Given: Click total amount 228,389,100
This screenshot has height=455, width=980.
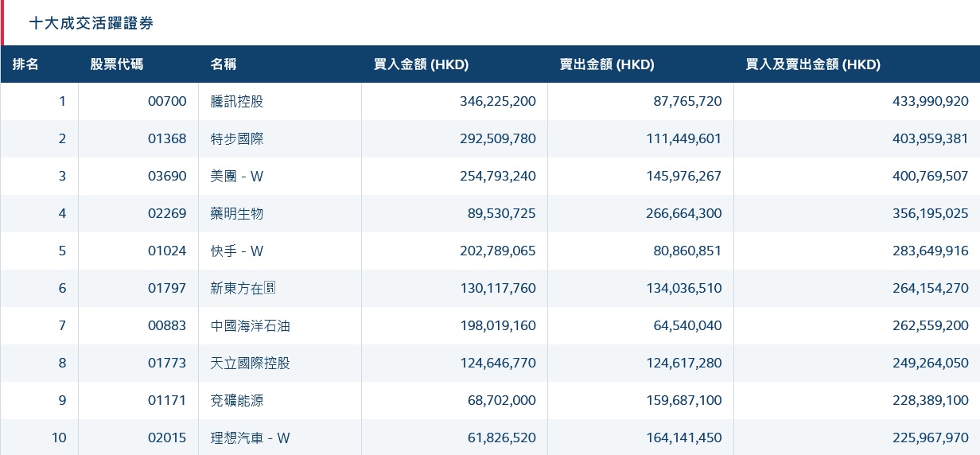Looking at the screenshot, I should pos(931,400).
